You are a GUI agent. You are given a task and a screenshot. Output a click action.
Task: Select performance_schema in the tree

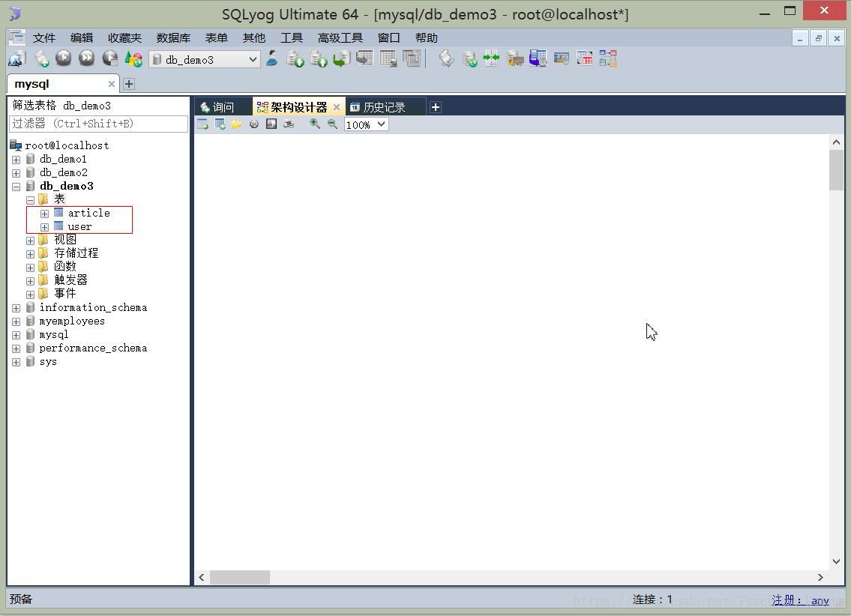[93, 348]
